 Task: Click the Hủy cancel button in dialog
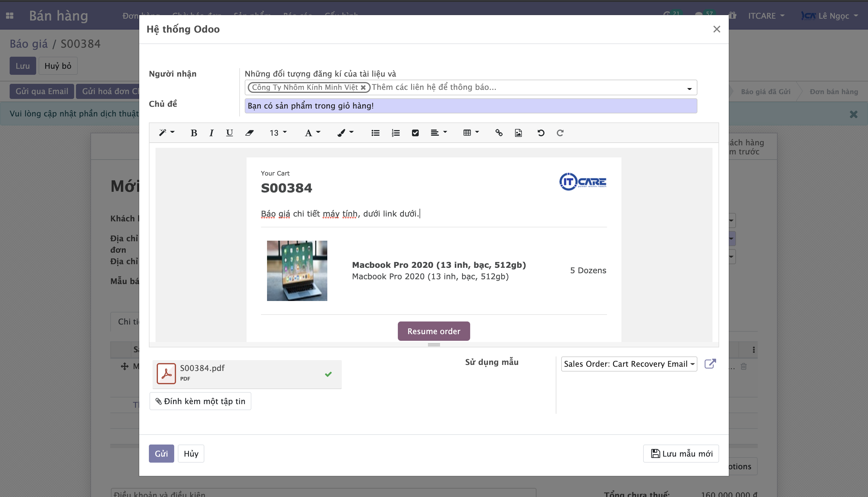[x=191, y=454]
